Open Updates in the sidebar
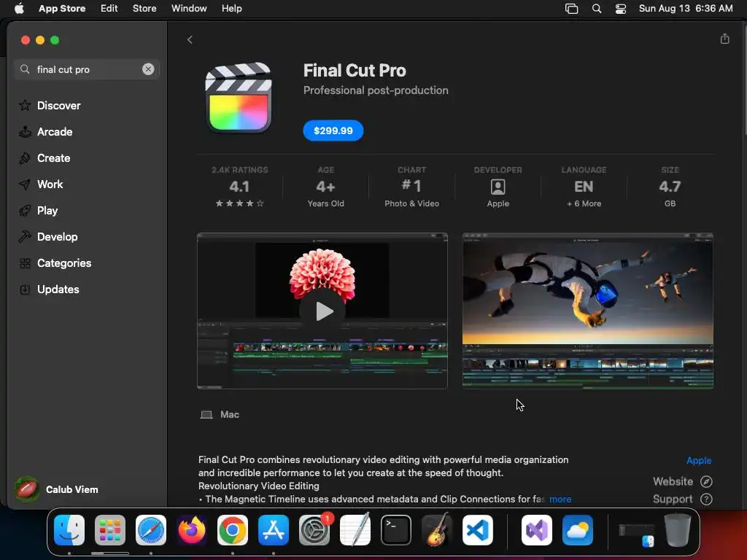 [x=49, y=289]
